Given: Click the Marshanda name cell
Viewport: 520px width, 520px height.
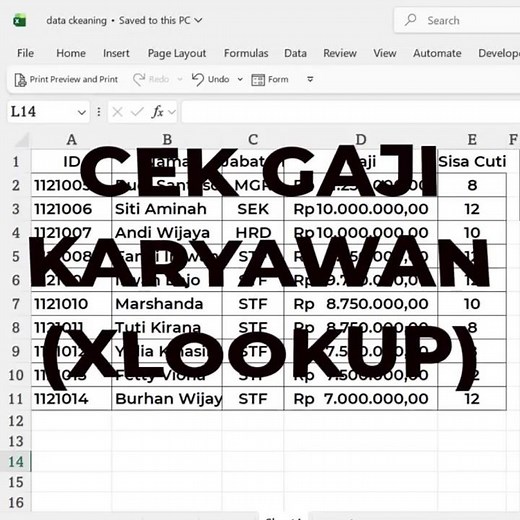Looking at the screenshot, I should (167, 304).
